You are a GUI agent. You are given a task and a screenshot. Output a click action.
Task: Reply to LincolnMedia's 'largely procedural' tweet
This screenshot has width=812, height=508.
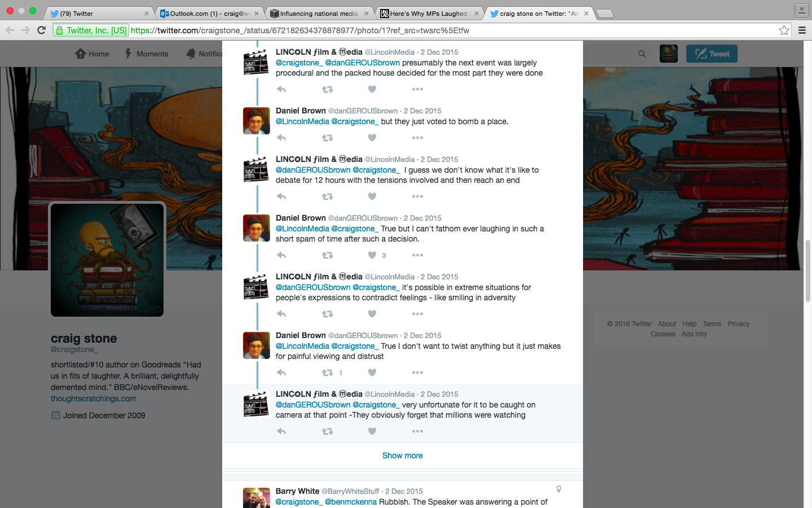pyautogui.click(x=281, y=89)
